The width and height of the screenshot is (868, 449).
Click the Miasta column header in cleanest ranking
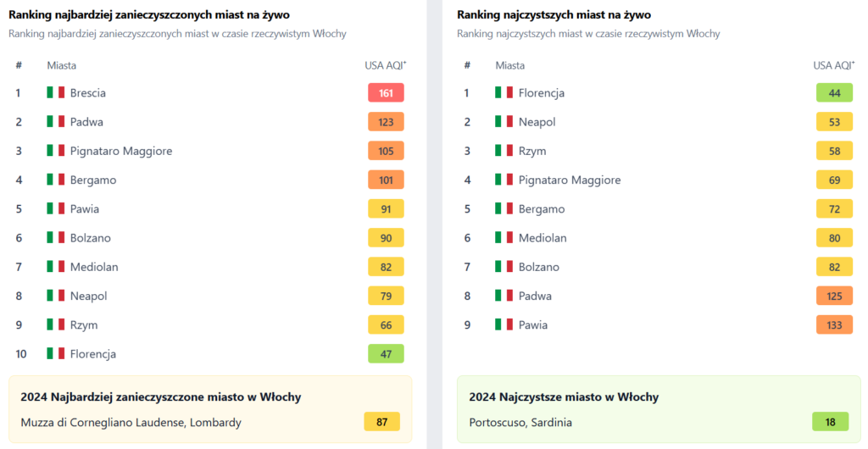[509, 65]
